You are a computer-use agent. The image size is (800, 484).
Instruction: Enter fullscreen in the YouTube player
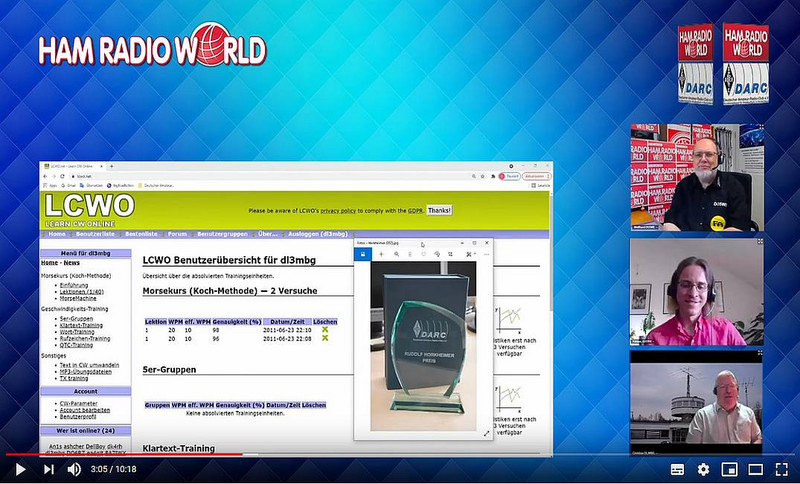782,469
